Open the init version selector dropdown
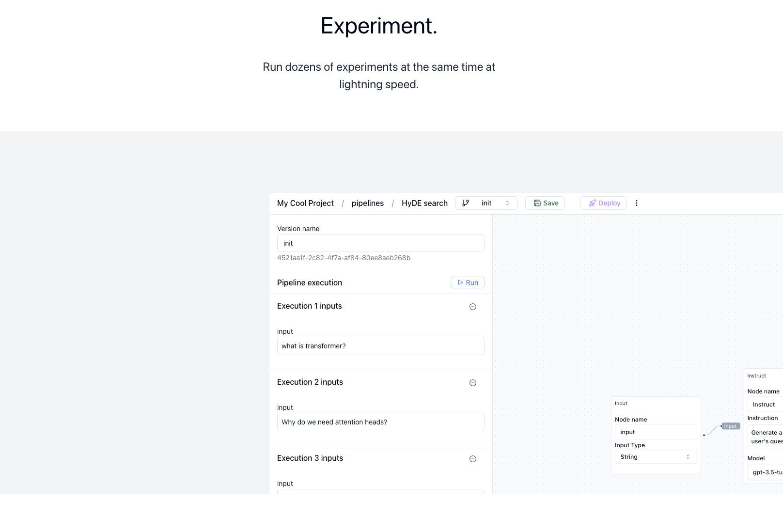This screenshot has width=783, height=532. (486, 203)
